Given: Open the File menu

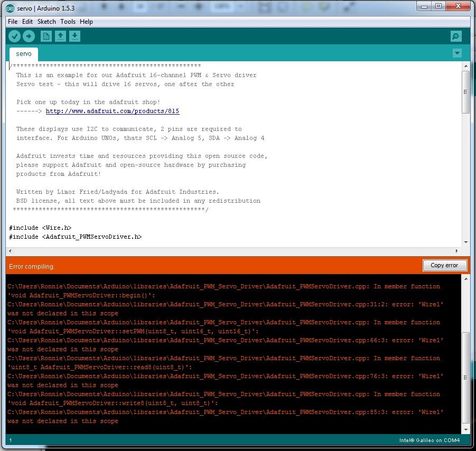Looking at the screenshot, I should tap(13, 22).
